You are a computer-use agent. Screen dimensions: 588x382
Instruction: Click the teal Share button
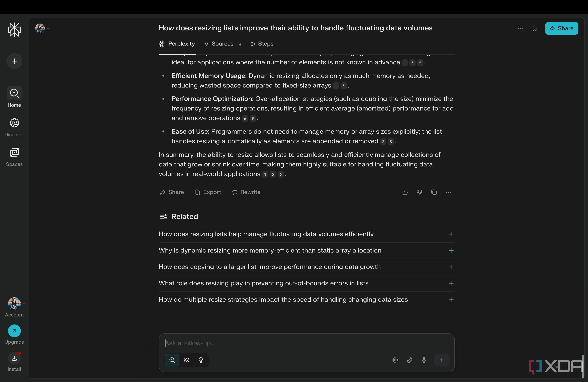[561, 28]
